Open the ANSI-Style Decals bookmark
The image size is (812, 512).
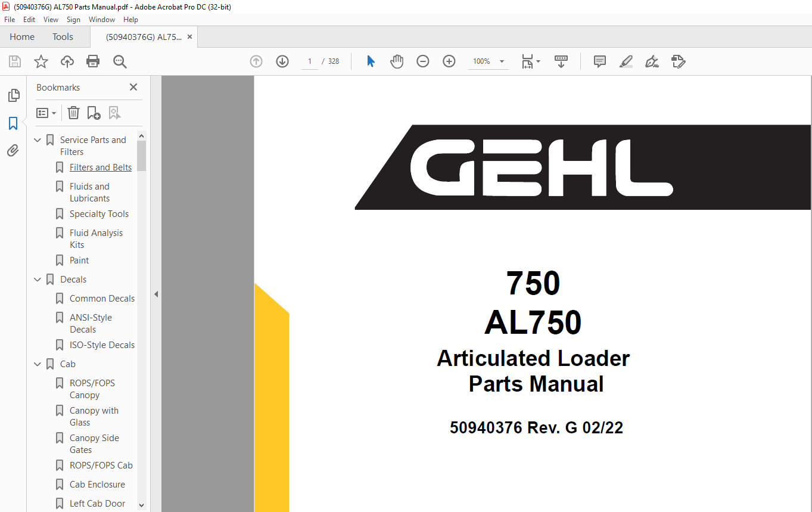pos(91,324)
